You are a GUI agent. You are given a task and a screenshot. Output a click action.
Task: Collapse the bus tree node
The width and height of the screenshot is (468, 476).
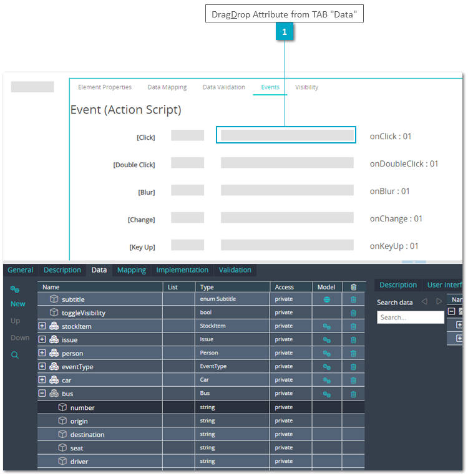42,393
